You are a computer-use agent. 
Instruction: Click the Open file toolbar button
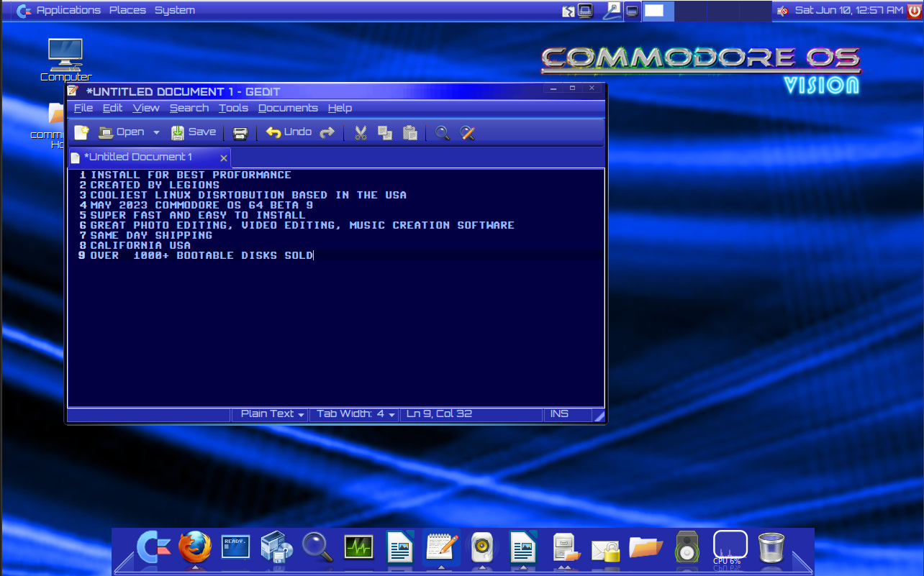point(121,132)
